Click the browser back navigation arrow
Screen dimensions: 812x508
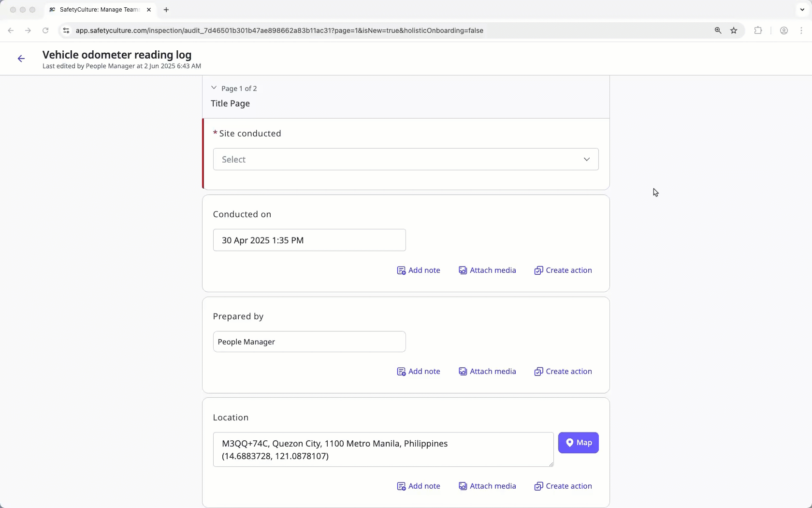click(11, 30)
